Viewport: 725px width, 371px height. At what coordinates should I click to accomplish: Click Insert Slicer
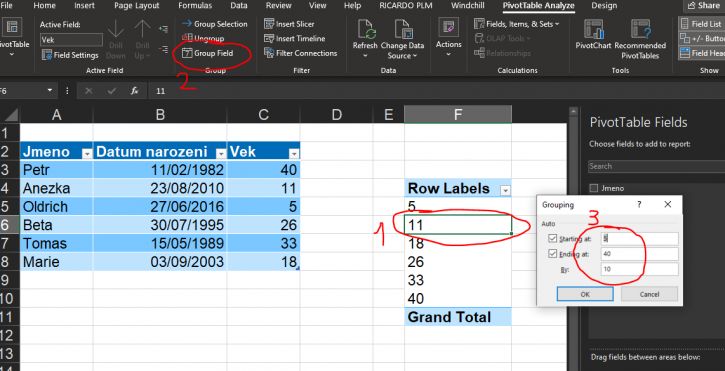[x=289, y=24]
